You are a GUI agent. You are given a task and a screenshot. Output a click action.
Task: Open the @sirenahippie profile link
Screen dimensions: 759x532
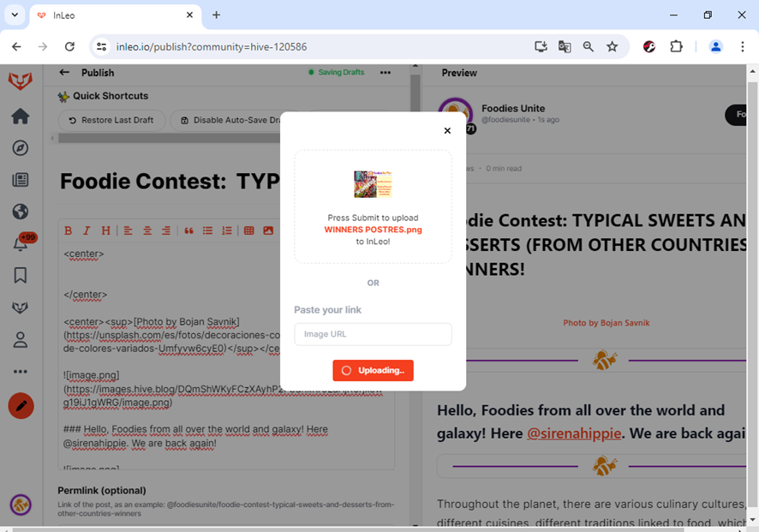tap(574, 433)
